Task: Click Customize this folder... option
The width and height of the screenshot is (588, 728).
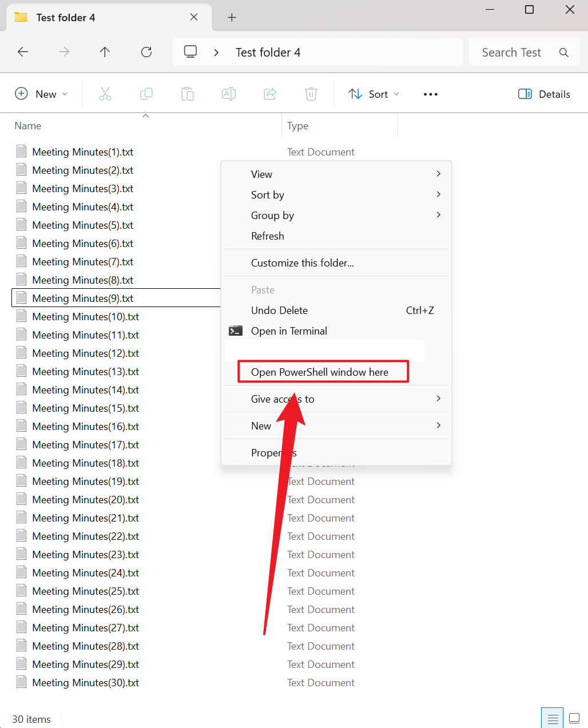Action: pos(302,263)
